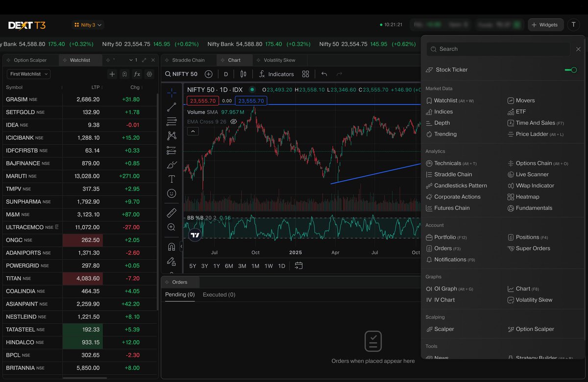Image resolution: width=588 pixels, height=382 pixels.
Task: Click the watchlist bookmark icon
Action: [x=124, y=74]
